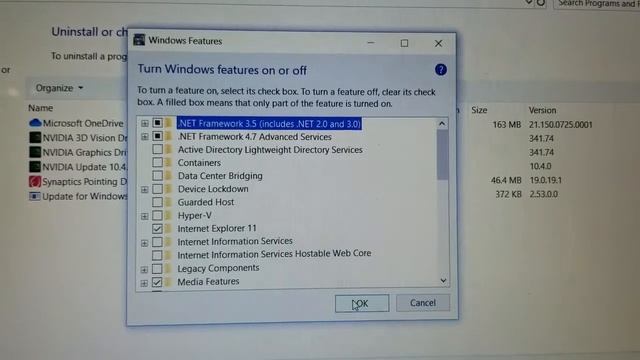Sort programs by Version column header

click(x=542, y=110)
